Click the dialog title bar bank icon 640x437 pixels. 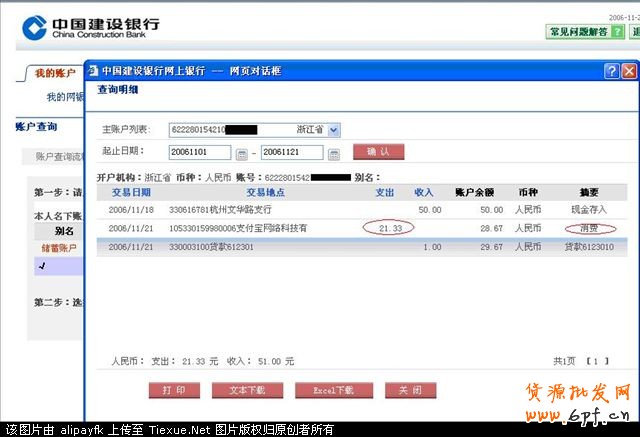click(x=94, y=71)
